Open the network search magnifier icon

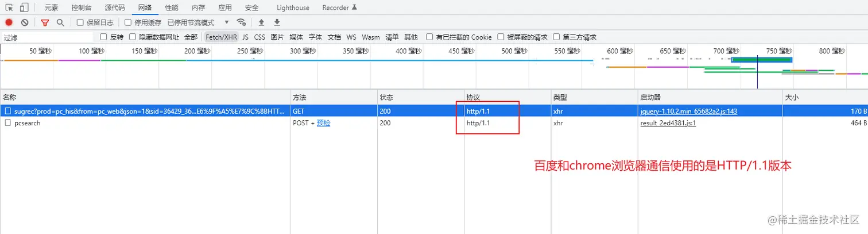point(60,22)
